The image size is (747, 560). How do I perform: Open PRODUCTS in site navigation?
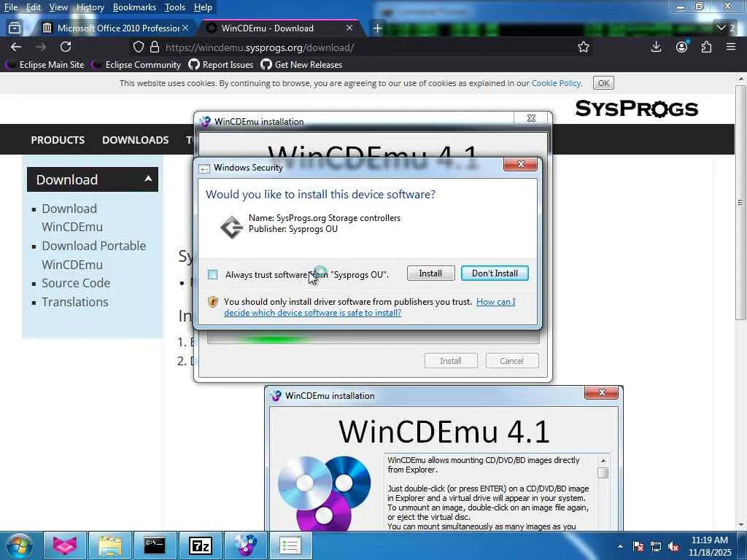click(58, 140)
